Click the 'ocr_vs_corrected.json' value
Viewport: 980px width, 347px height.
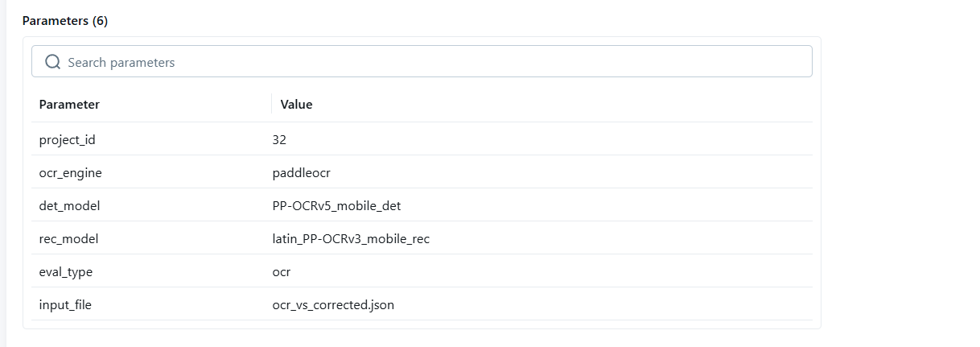333,304
